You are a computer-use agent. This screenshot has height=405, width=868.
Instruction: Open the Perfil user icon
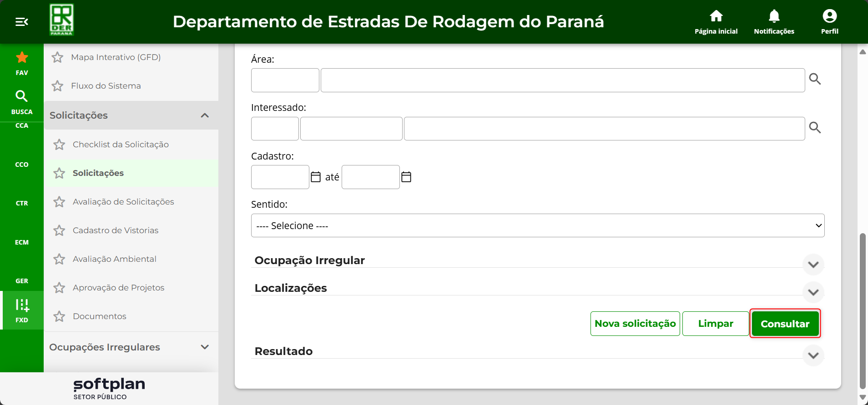(x=829, y=17)
